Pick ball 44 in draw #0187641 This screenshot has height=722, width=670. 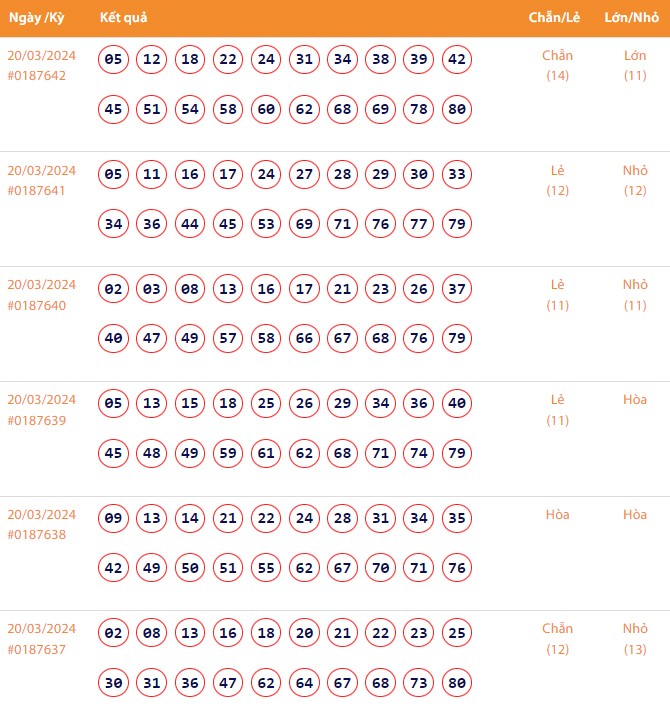[190, 224]
